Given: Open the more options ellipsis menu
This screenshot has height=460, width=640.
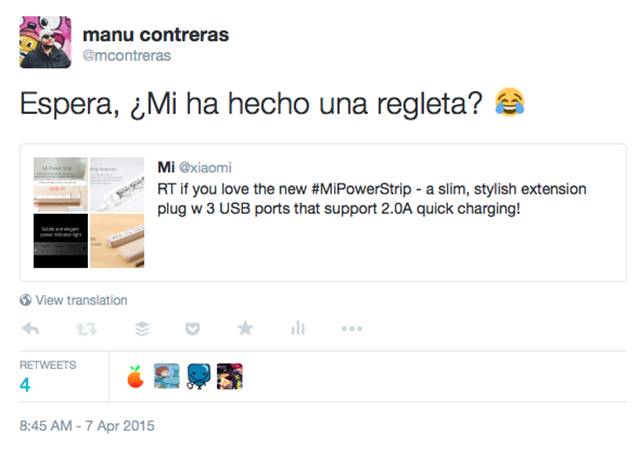Looking at the screenshot, I should coord(352,329).
